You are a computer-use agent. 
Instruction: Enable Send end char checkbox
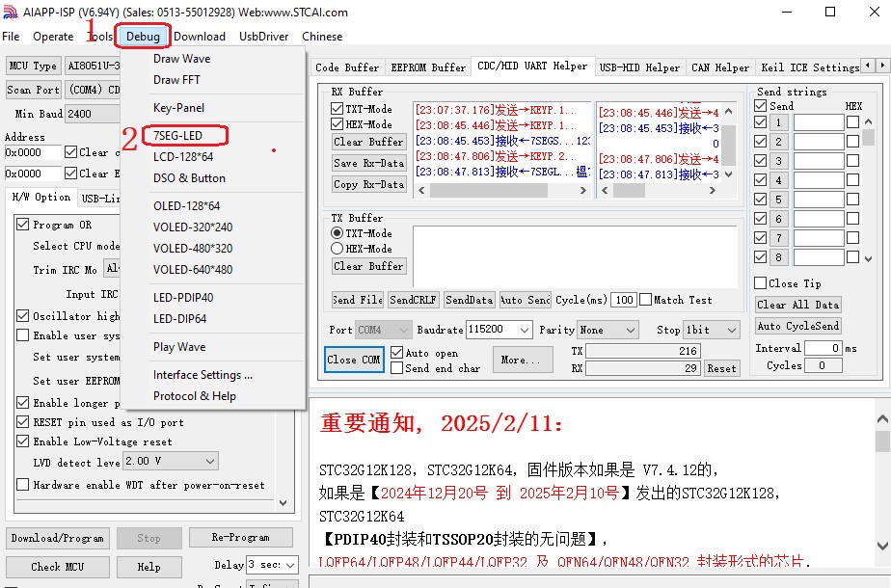coord(397,368)
